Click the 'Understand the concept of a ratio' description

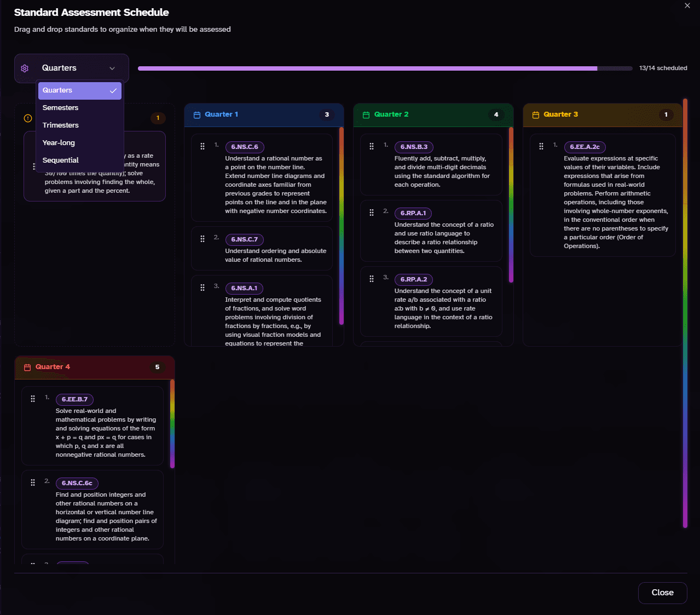444,238
